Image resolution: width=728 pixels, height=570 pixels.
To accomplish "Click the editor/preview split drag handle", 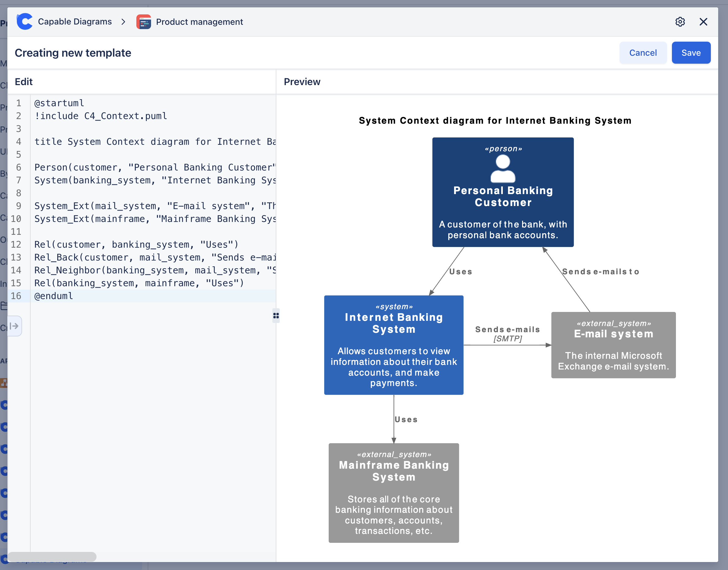I will (x=276, y=315).
